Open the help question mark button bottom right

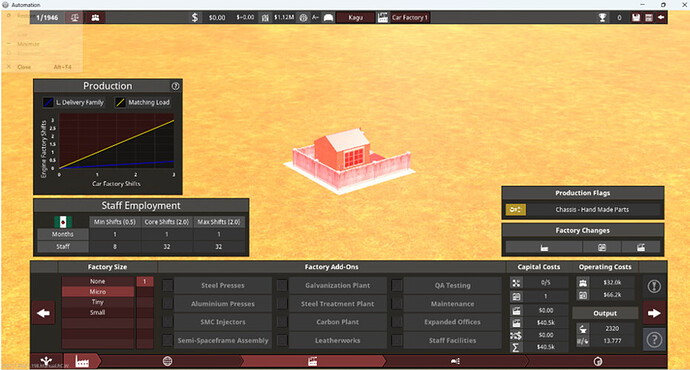pyautogui.click(x=654, y=340)
